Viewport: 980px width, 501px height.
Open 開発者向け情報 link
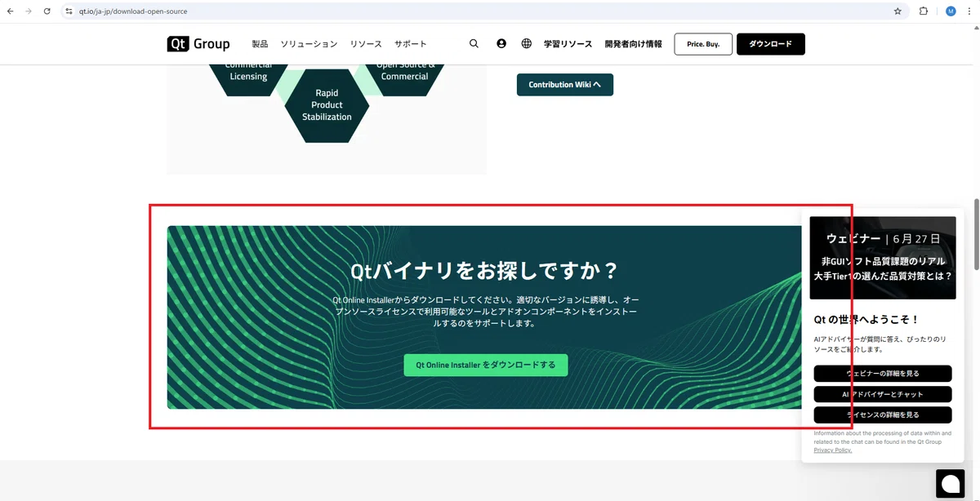(634, 44)
